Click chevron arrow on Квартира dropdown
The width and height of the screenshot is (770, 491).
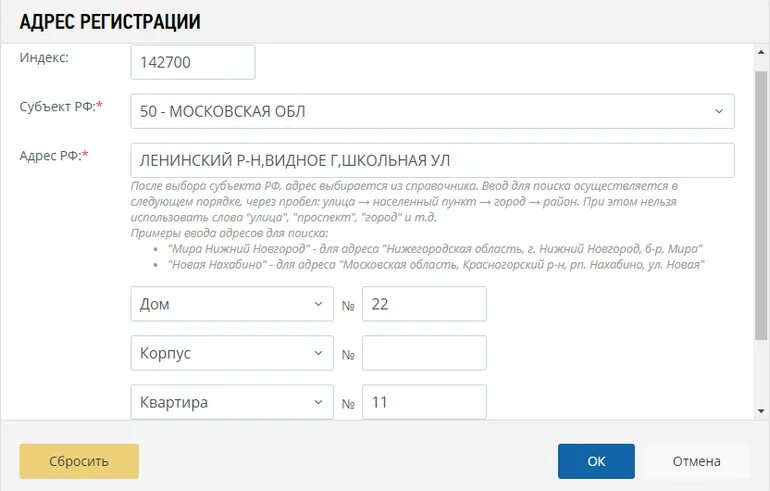click(x=318, y=402)
